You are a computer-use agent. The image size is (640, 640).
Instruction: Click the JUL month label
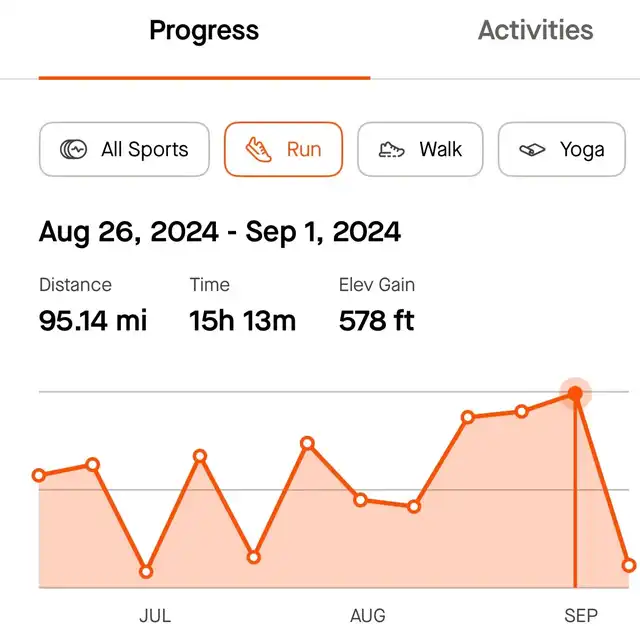[155, 616]
